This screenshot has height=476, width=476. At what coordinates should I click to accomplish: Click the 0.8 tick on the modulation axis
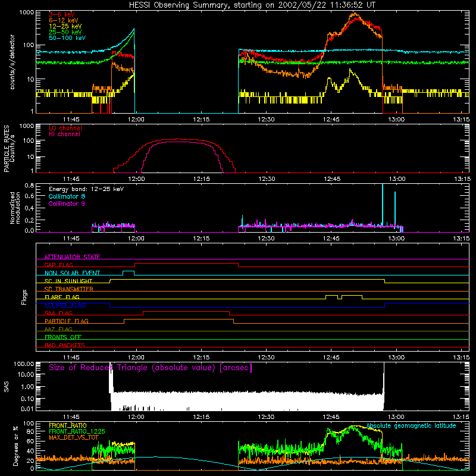(x=29, y=185)
